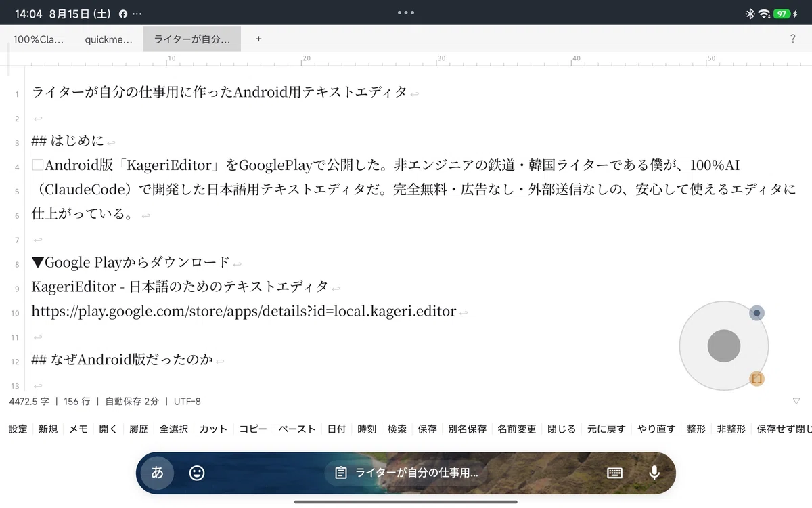Tap the orange bracket icon on joystick
This screenshot has width=812, height=508.
click(x=757, y=379)
